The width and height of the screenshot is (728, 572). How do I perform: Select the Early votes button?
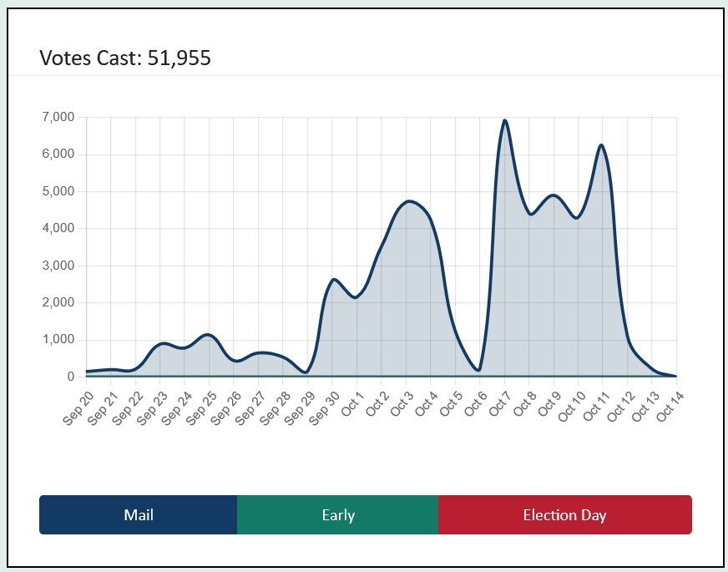(338, 514)
